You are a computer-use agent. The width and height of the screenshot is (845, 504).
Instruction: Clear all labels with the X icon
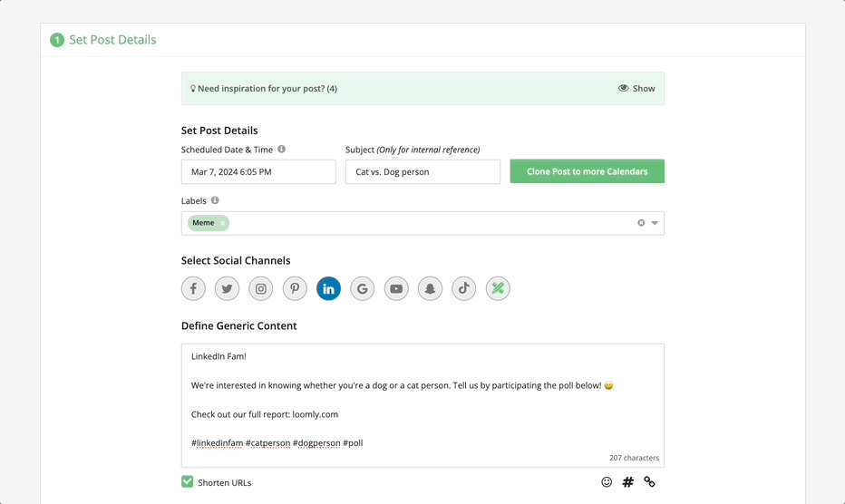tap(641, 223)
